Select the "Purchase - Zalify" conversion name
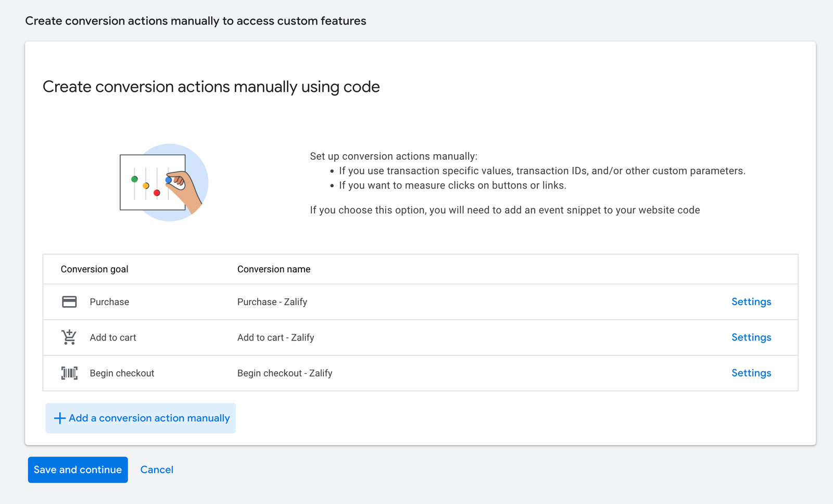 click(x=272, y=302)
